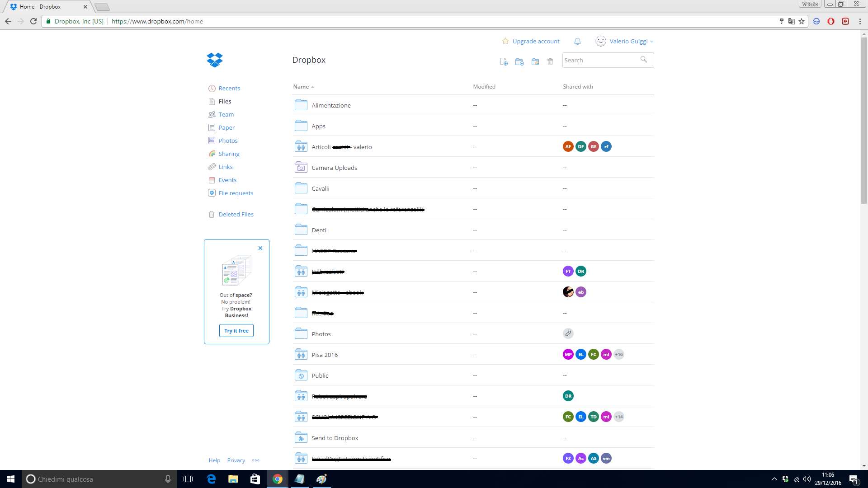Viewport: 868px width, 488px height.
Task: Open Windows Start menu
Action: (x=11, y=479)
